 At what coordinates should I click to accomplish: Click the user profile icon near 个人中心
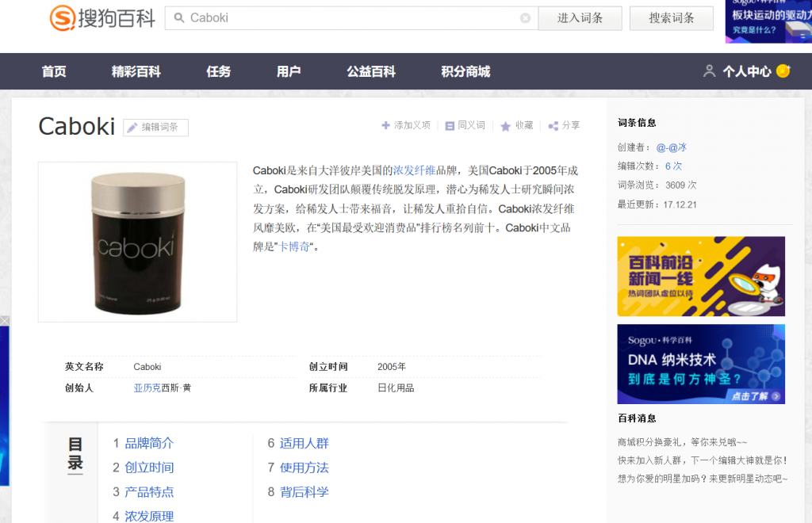(x=710, y=71)
